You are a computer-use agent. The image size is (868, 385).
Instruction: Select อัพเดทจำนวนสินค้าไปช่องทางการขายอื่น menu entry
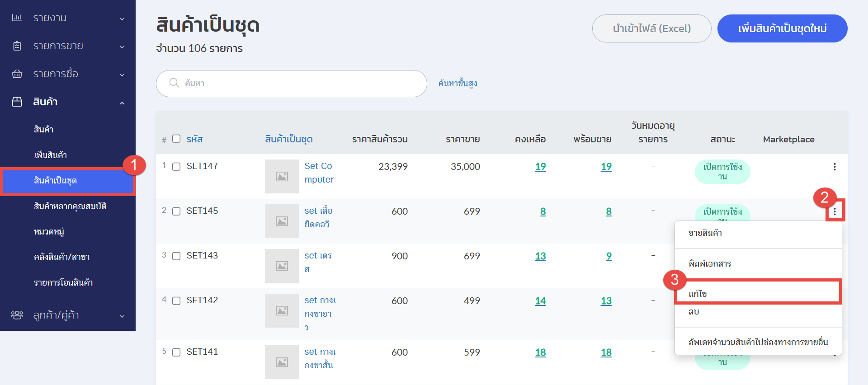pyautogui.click(x=758, y=342)
